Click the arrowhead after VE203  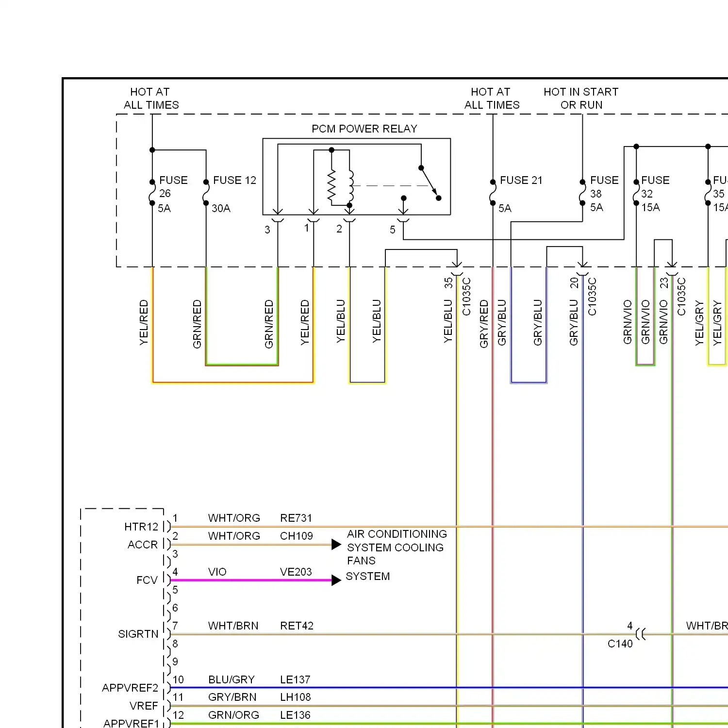[x=336, y=580]
